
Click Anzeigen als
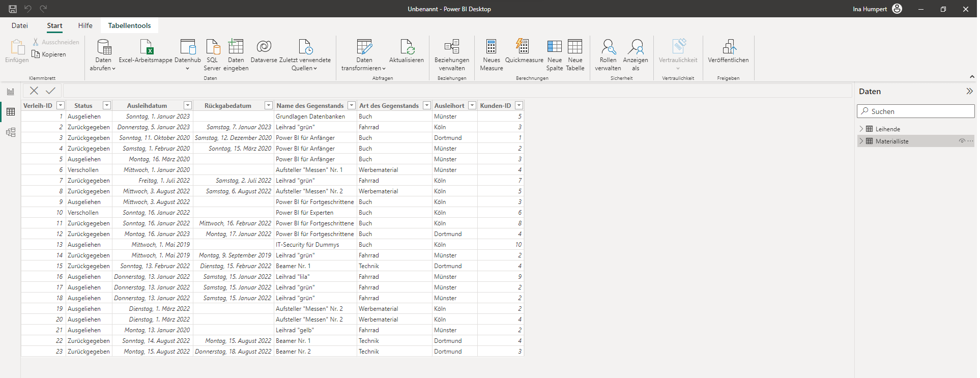(x=636, y=55)
